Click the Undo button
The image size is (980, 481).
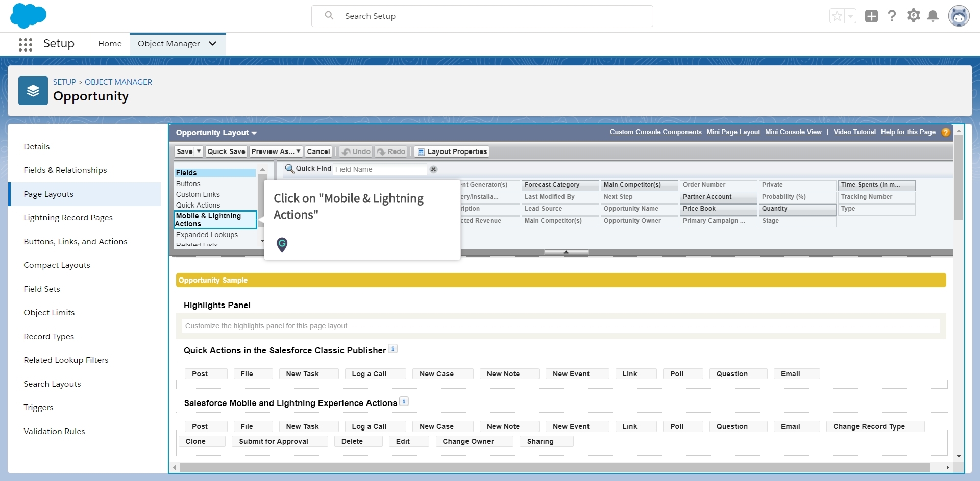[356, 151]
